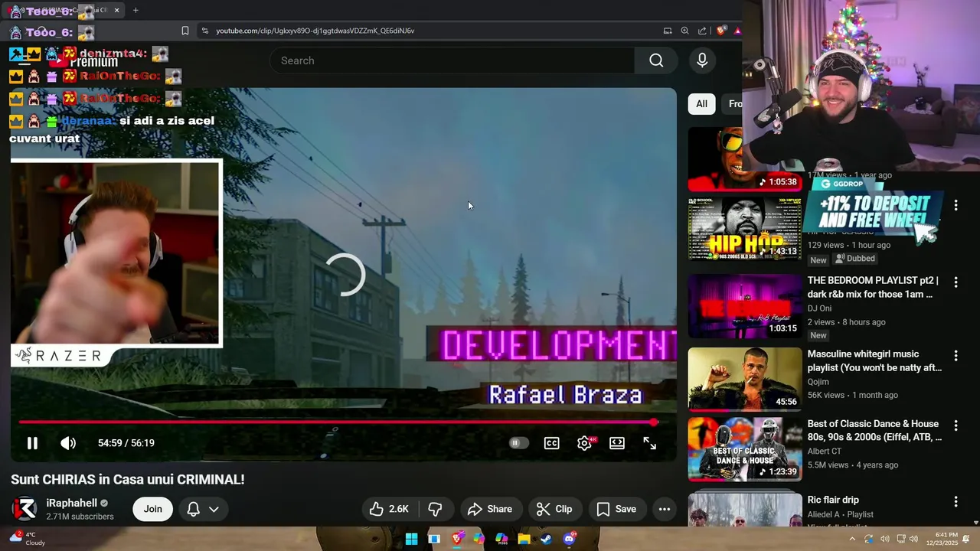Start voice search with microphone
The width and height of the screenshot is (980, 551).
(x=702, y=60)
